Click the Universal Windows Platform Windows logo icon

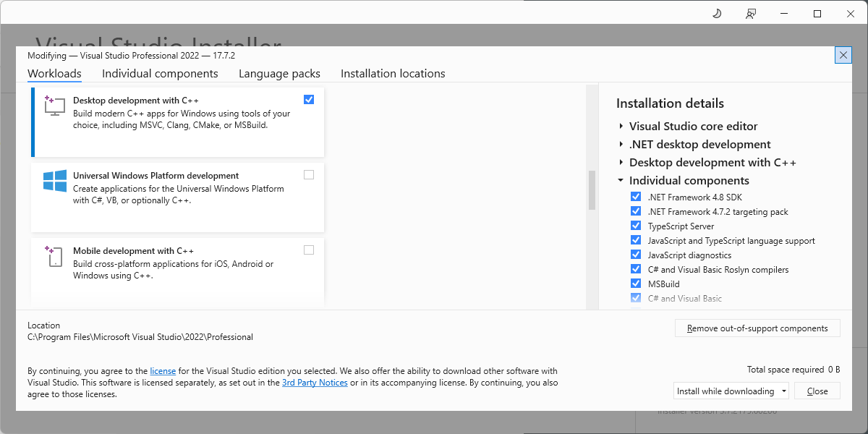55,181
